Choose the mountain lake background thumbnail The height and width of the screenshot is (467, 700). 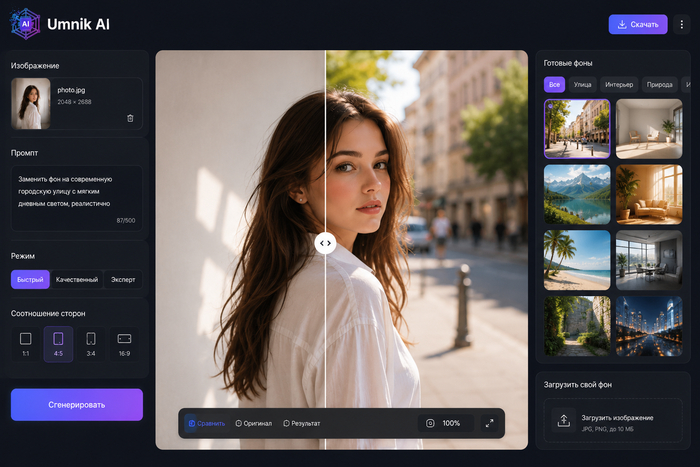pos(577,194)
